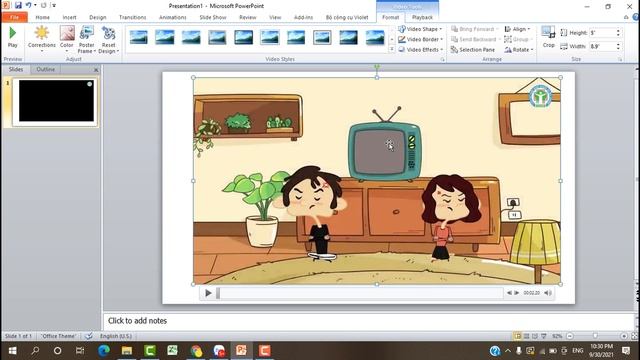Zoom out with the minus button
Viewport: 640px width, 360px height.
click(570, 336)
